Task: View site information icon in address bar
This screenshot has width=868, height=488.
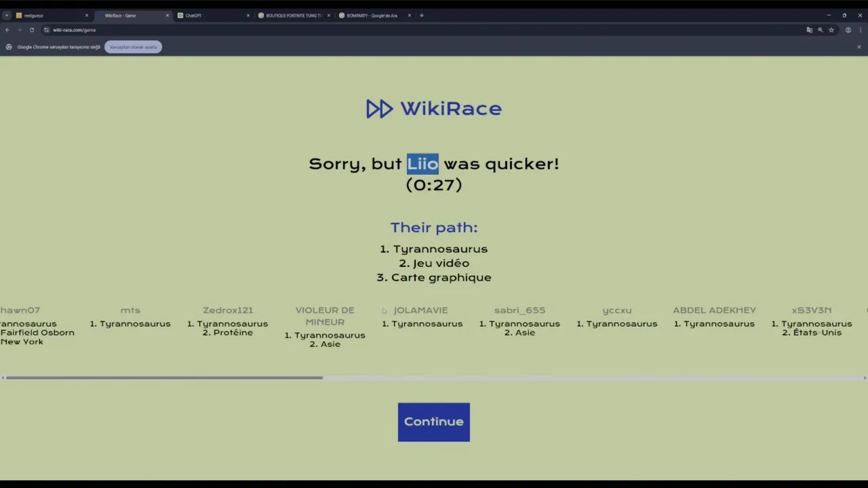Action: tap(46, 30)
